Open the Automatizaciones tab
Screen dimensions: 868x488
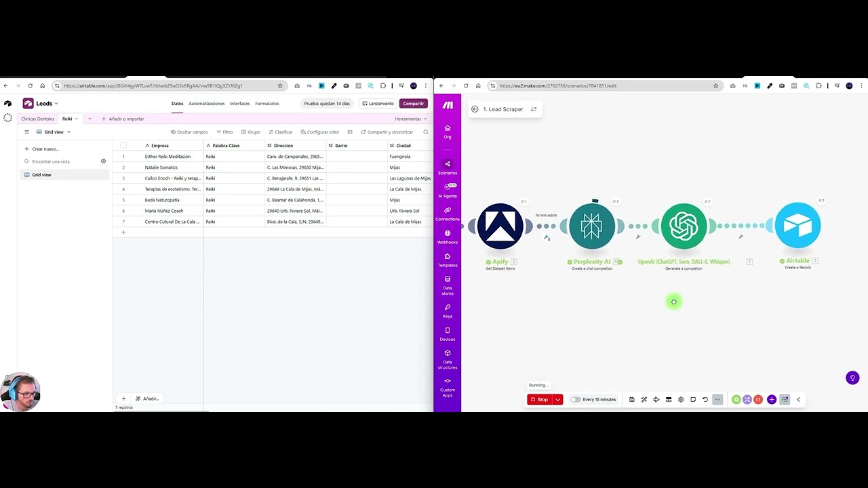pyautogui.click(x=207, y=104)
